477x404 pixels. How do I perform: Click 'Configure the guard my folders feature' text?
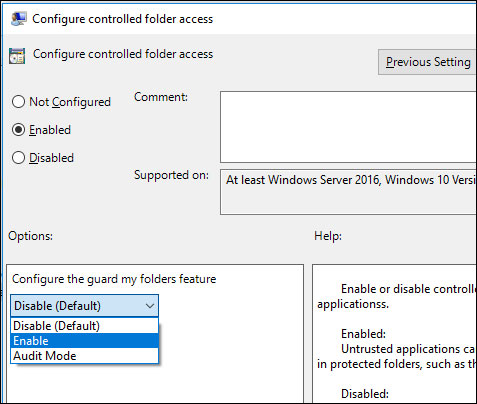point(114,279)
